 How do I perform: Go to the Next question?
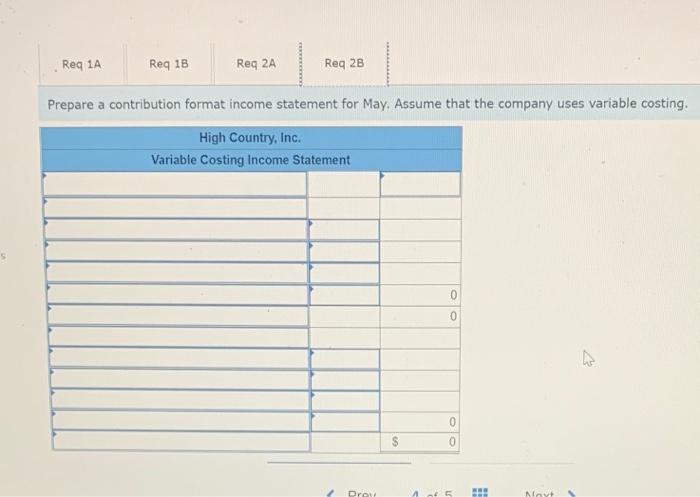click(549, 493)
